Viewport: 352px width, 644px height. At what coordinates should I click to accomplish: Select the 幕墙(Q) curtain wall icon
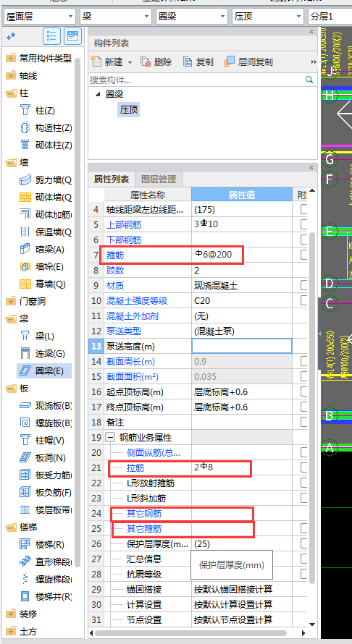[x=25, y=284]
